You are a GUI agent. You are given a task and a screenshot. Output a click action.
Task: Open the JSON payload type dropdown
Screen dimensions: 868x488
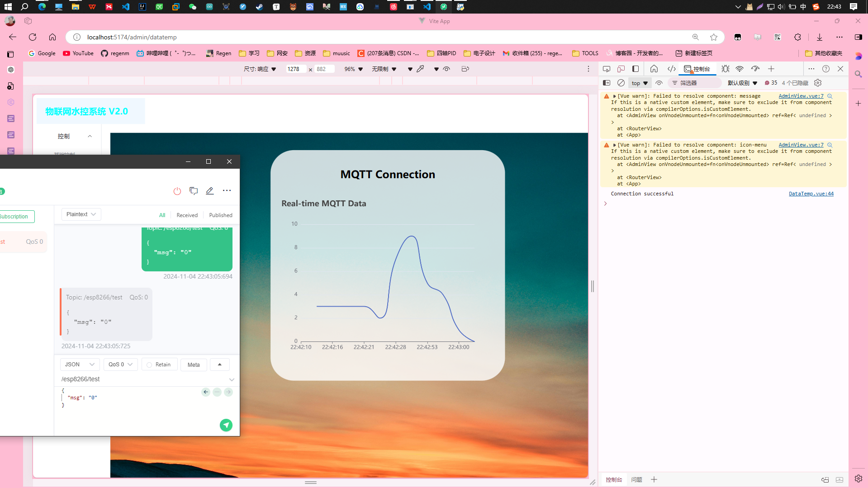click(80, 365)
